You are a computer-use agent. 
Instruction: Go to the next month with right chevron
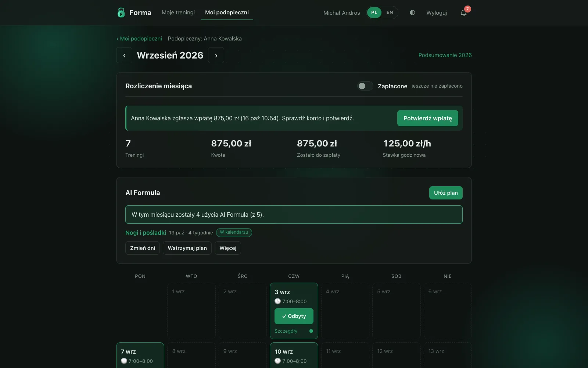(216, 56)
